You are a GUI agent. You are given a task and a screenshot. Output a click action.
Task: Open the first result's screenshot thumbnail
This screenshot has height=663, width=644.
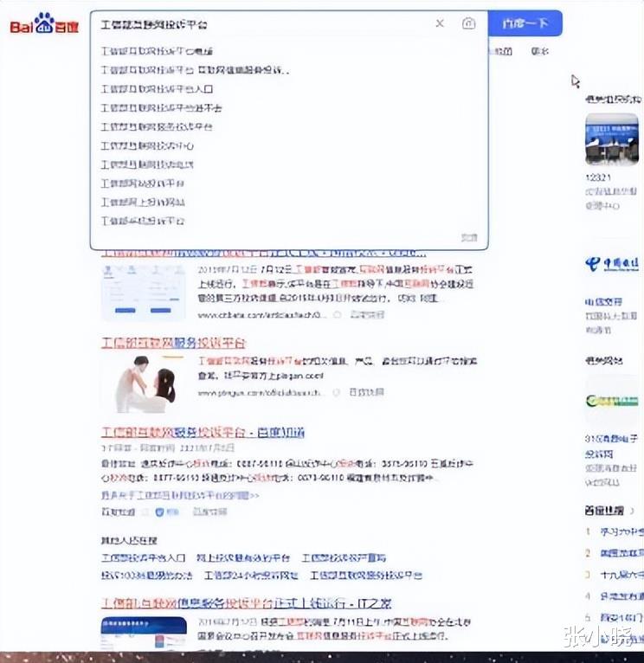tap(144, 292)
